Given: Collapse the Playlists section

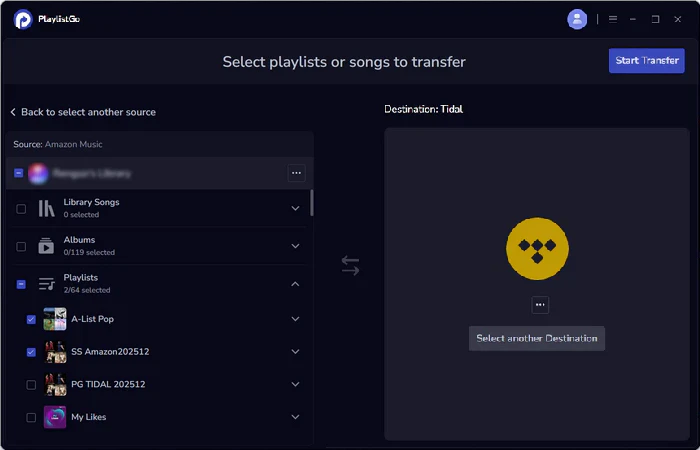Looking at the screenshot, I should point(295,284).
